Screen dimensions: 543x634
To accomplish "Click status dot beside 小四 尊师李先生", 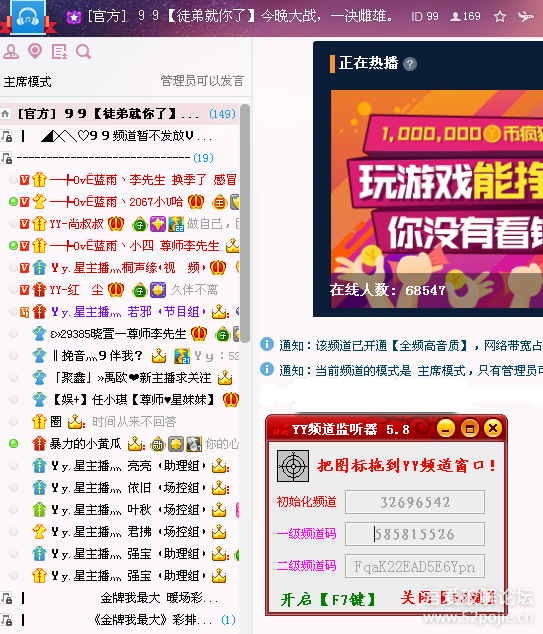I will pyautogui.click(x=13, y=245).
